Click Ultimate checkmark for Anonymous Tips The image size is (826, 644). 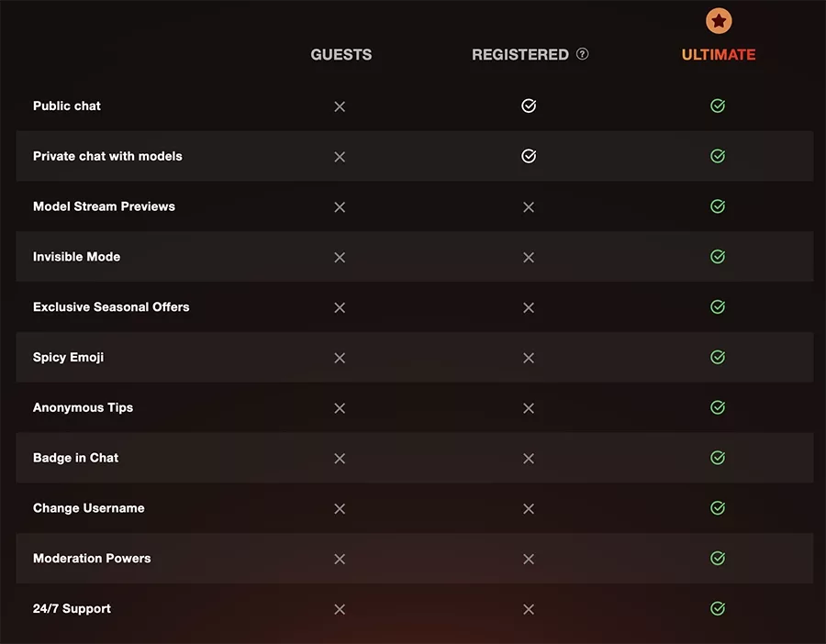tap(718, 407)
